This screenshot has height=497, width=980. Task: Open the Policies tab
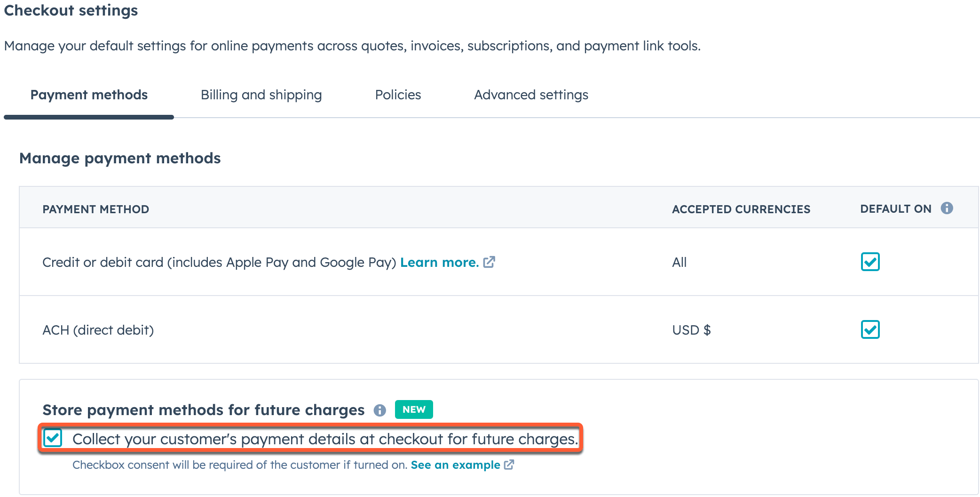click(398, 95)
